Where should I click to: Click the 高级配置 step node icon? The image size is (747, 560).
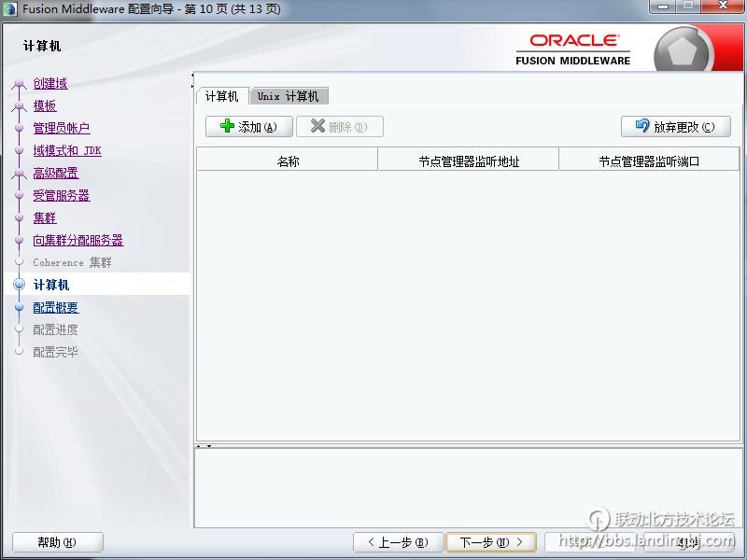tap(19, 174)
